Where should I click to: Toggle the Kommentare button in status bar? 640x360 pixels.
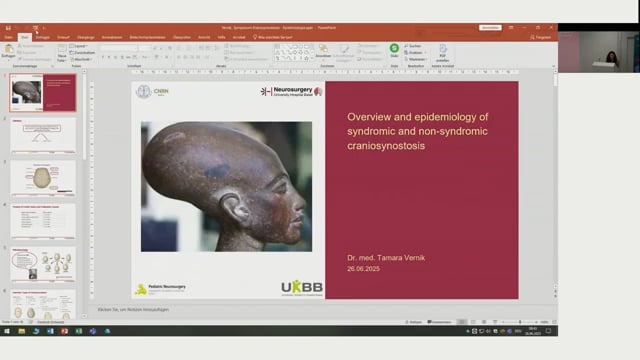(439, 322)
